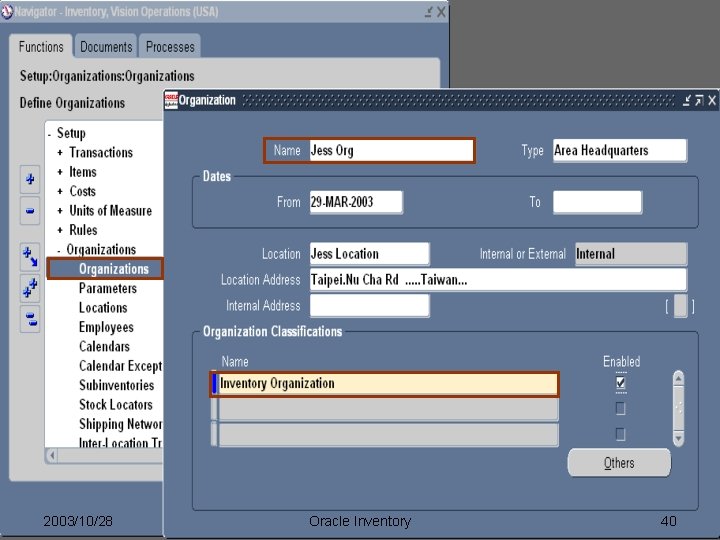The height and width of the screenshot is (540, 720).
Task: Click the collapse-node minus icon in Navigator
Action: pyautogui.click(x=30, y=211)
